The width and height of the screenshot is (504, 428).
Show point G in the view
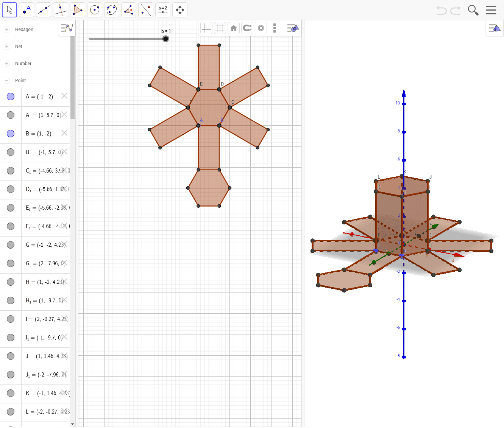[11, 245]
